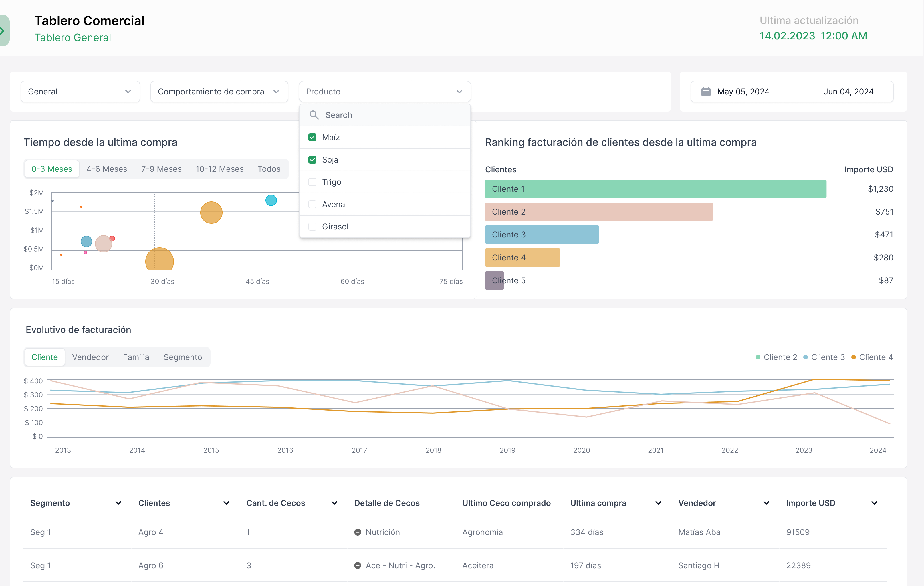Check the Trigo product checkbox
The height and width of the screenshot is (586, 924).
tap(312, 182)
